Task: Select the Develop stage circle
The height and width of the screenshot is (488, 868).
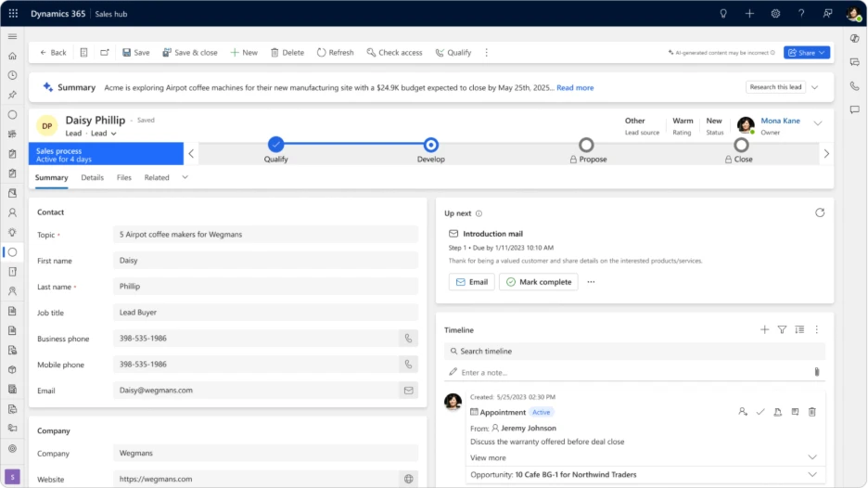Action: coord(430,145)
